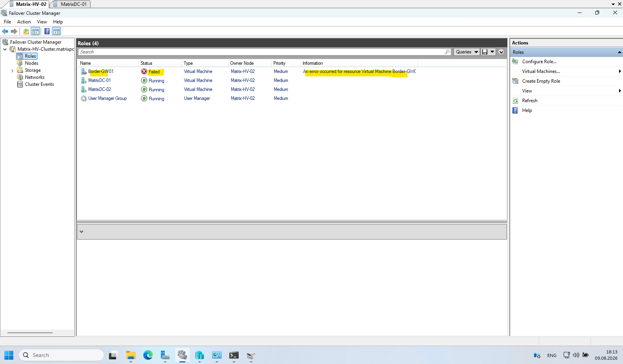This screenshot has height=364, width=623.
Task: Click the VM icon beside MatrixDC-01
Action: (x=84, y=80)
